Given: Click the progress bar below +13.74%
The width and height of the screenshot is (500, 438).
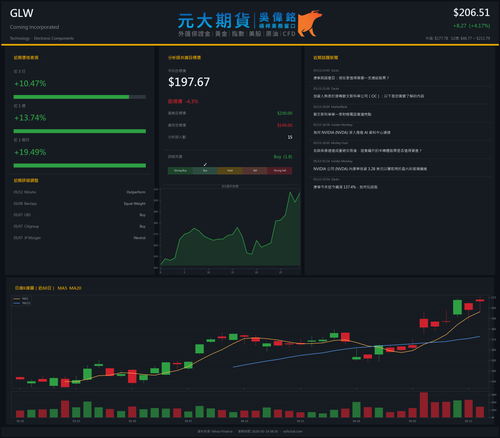Looking at the screenshot, I should 80,131.
